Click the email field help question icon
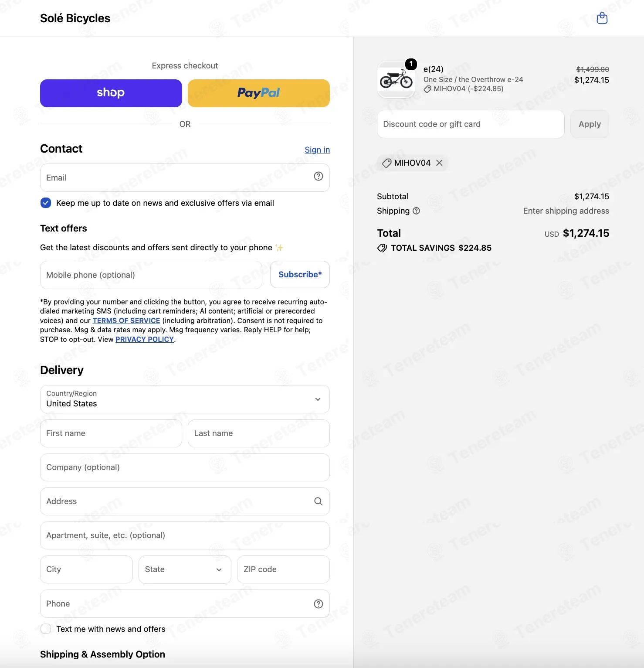 click(x=319, y=176)
